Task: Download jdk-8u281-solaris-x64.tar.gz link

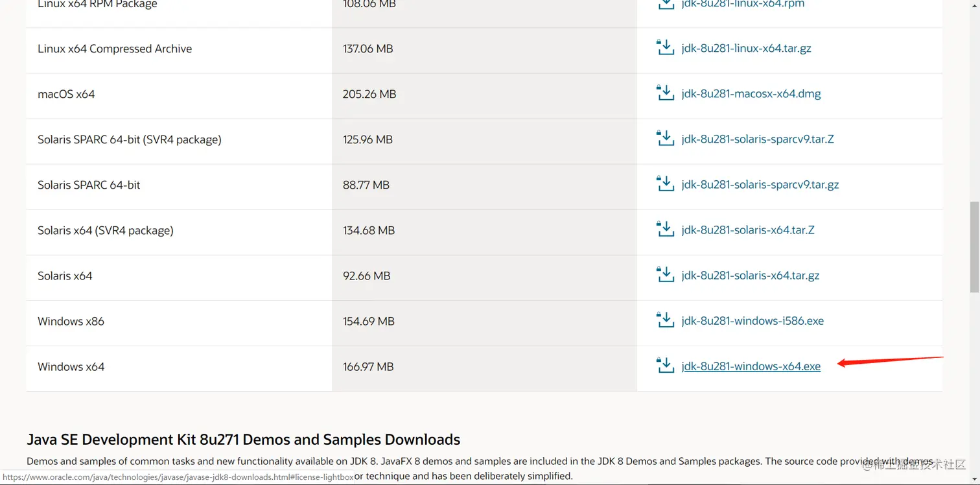Action: [x=750, y=276]
